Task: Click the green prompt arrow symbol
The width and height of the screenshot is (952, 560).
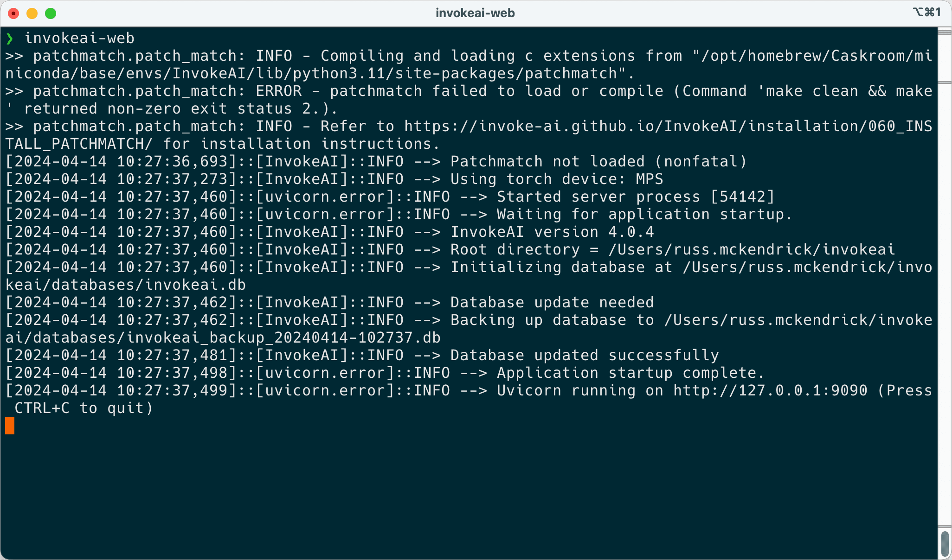Action: click(10, 38)
